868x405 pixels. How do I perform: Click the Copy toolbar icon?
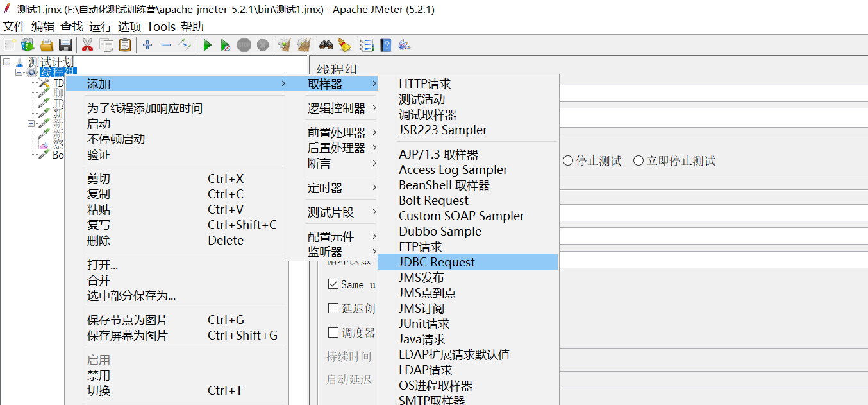tap(106, 45)
